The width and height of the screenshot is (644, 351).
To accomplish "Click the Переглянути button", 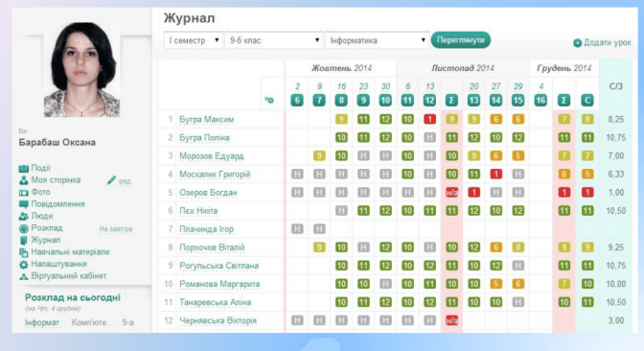I will [460, 40].
